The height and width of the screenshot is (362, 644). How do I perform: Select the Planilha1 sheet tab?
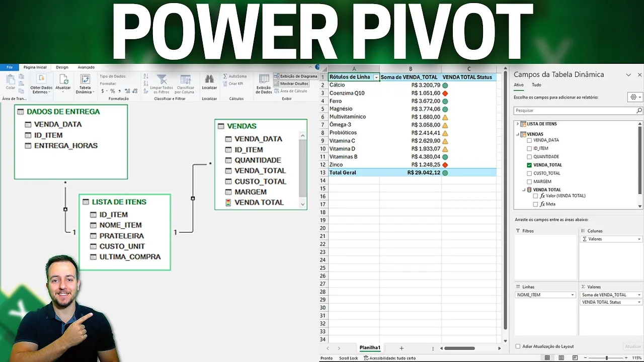pos(370,348)
